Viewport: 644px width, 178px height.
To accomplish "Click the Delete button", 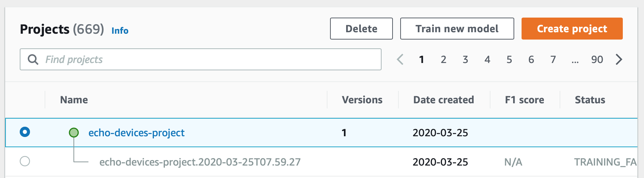I will click(361, 29).
